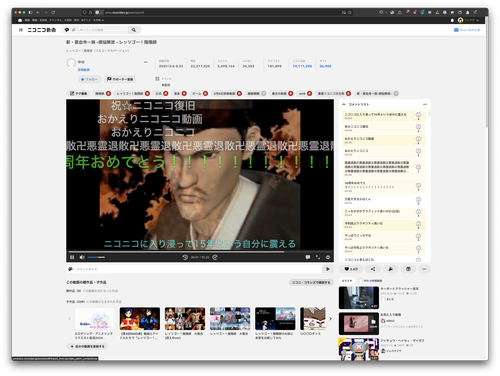Click the video seek progress bar
This screenshot has height=376, width=500.
pyautogui.click(x=200, y=252)
